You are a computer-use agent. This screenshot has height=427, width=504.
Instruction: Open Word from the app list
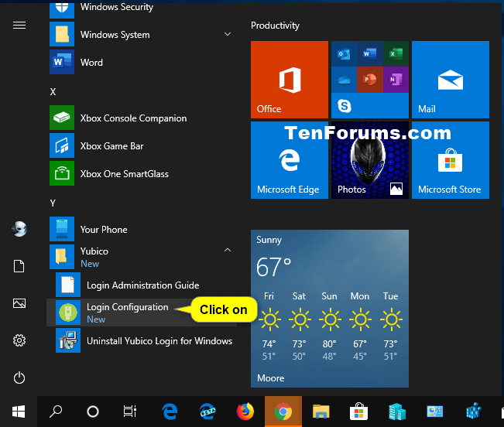pyautogui.click(x=142, y=62)
